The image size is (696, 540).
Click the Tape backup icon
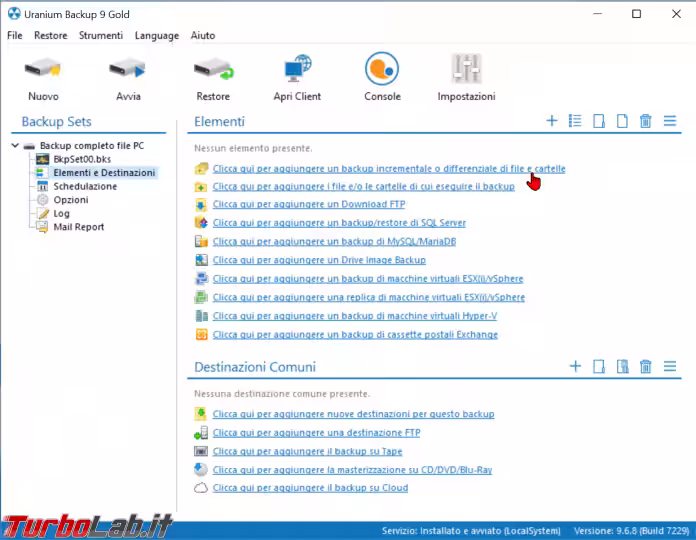[201, 451]
